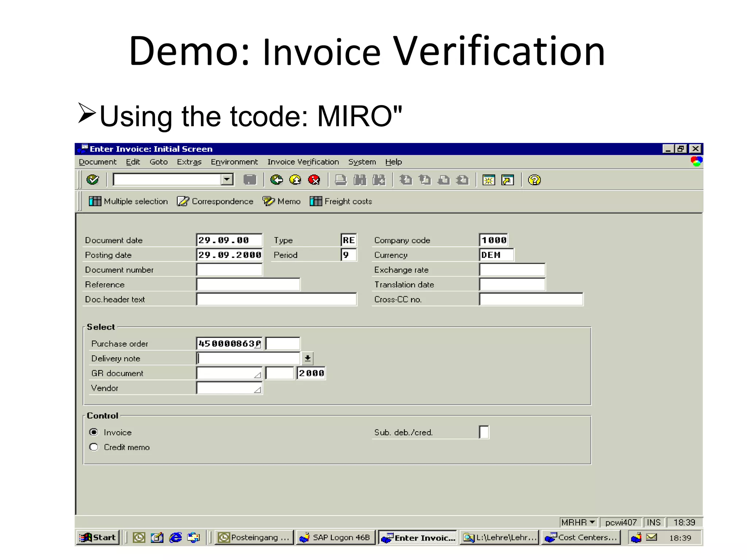The height and width of the screenshot is (560, 747).
Task: Open Correspondence
Action: pyautogui.click(x=215, y=201)
